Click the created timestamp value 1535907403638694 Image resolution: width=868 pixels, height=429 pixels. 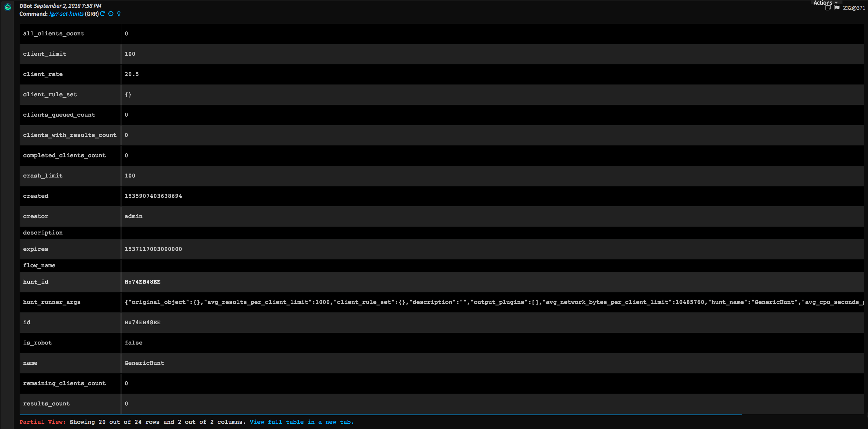[x=153, y=196]
